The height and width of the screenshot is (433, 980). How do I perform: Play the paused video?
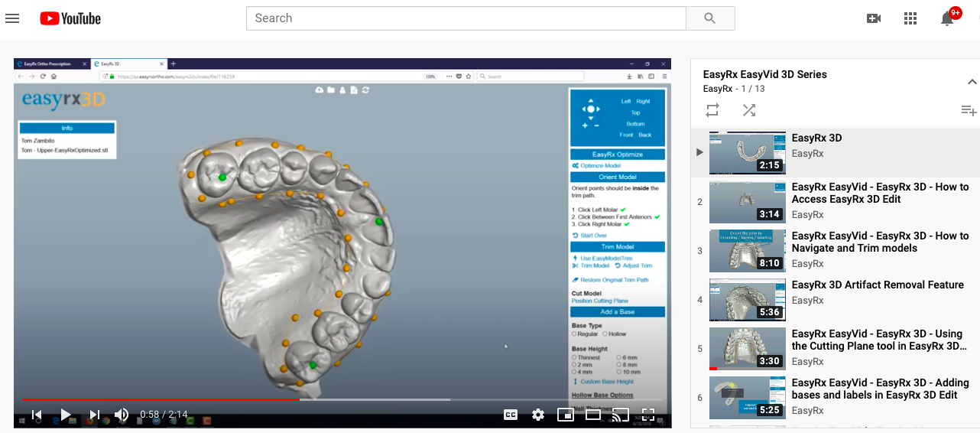[66, 415]
